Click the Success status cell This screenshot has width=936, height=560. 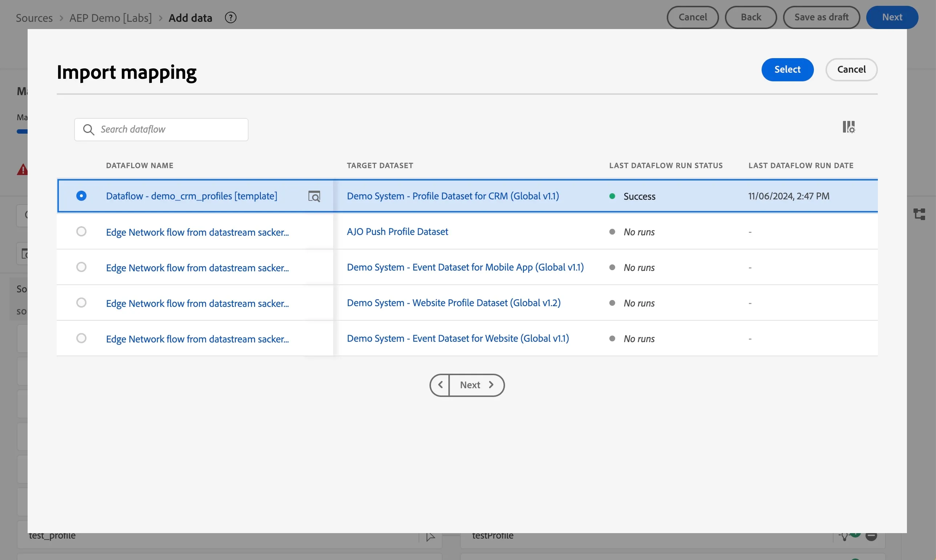[x=633, y=196]
